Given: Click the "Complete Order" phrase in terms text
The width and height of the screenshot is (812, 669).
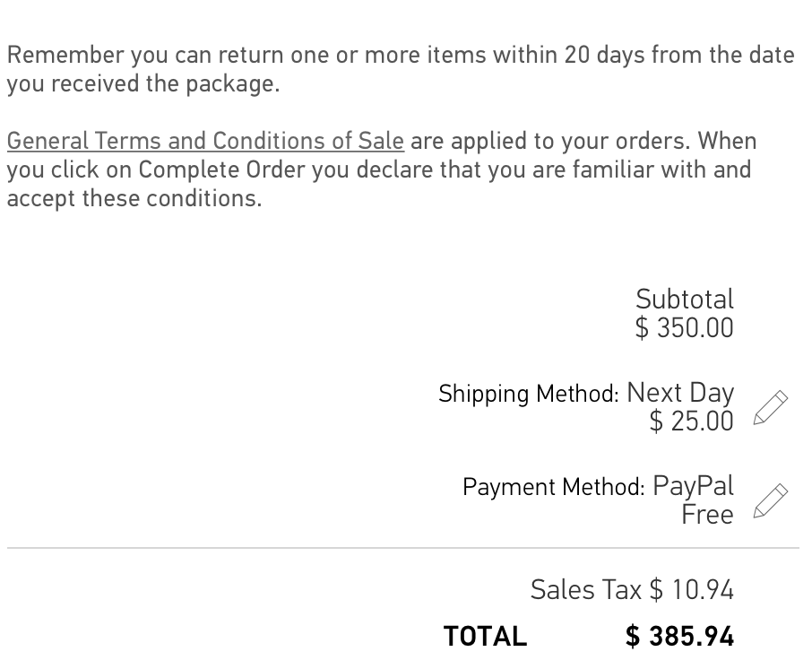Looking at the screenshot, I should click(221, 170).
